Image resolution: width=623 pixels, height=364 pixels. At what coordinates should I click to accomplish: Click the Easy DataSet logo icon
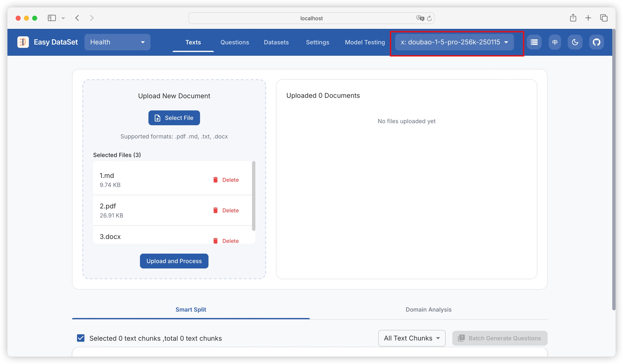(x=23, y=42)
